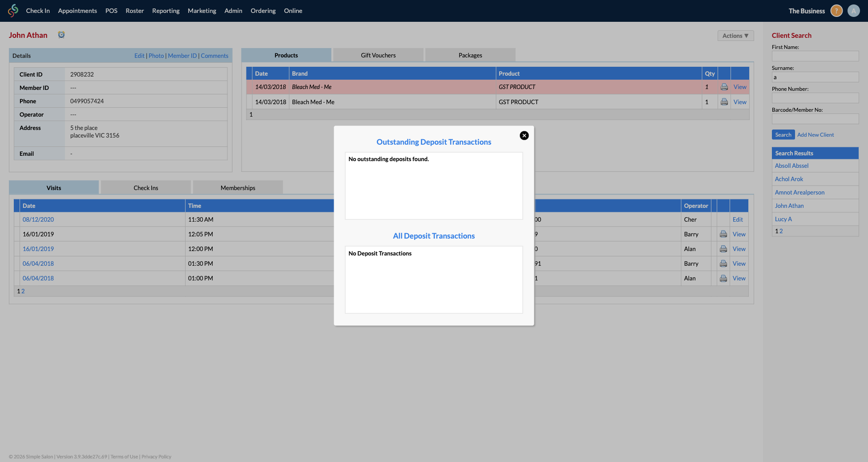Click the shield icon beside John Athan

61,34
